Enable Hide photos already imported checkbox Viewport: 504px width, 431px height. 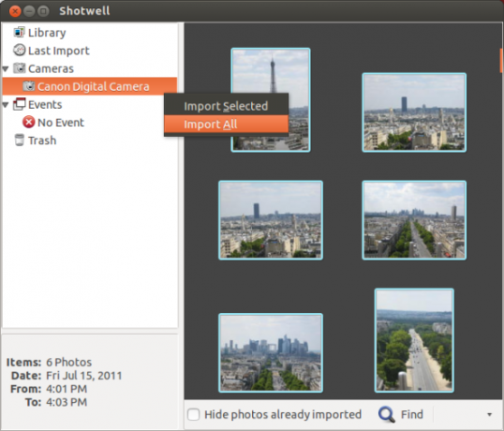pyautogui.click(x=194, y=415)
